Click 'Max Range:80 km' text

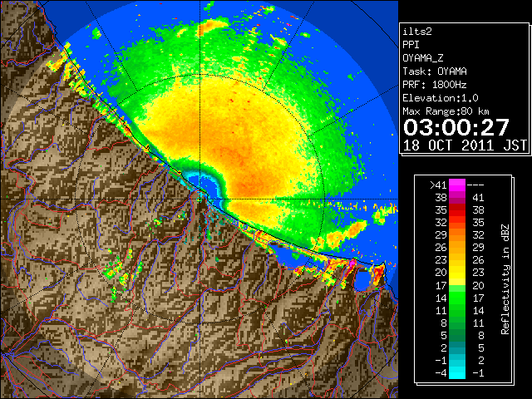pyautogui.click(x=446, y=111)
